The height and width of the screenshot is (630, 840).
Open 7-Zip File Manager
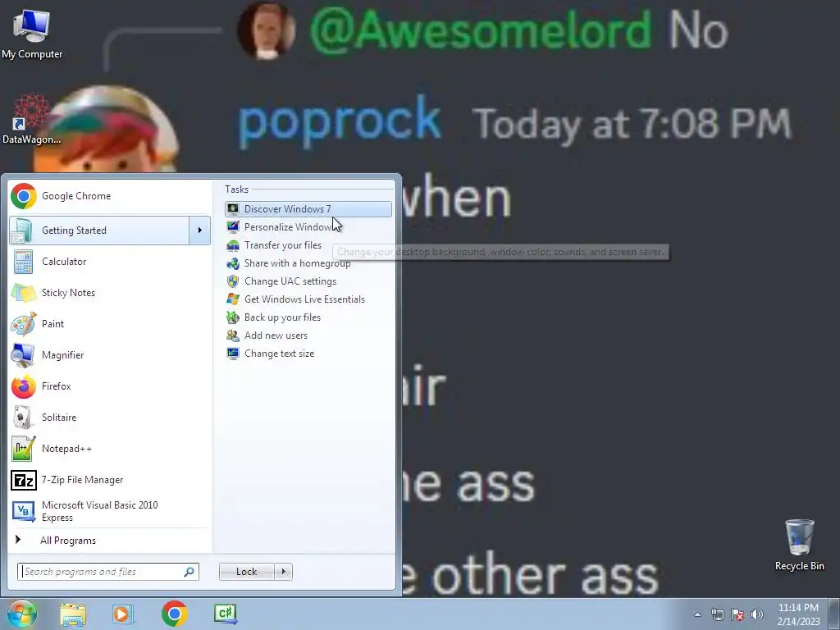pyautogui.click(x=109, y=479)
